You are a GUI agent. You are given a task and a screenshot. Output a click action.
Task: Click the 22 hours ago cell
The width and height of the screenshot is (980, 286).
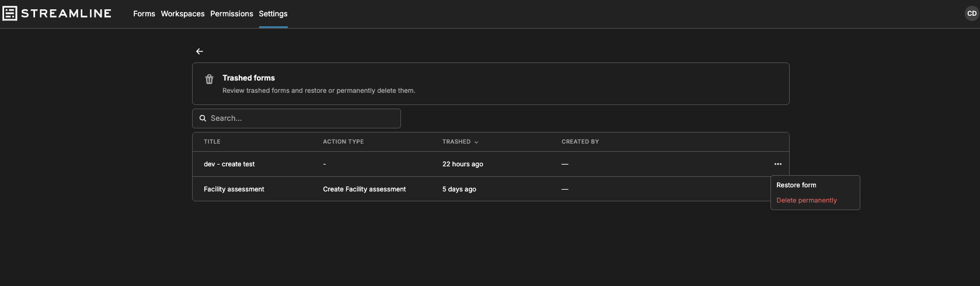point(463,164)
